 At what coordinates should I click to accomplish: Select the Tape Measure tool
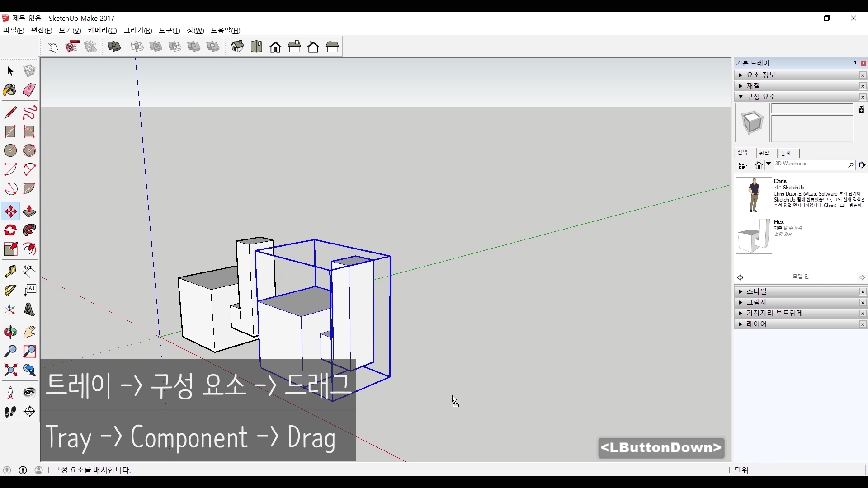pos(10,271)
